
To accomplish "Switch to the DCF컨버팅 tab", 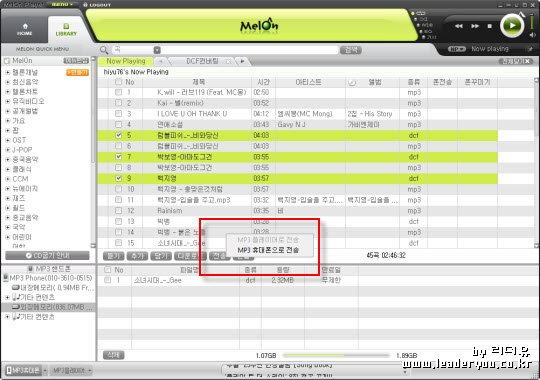I will point(202,61).
